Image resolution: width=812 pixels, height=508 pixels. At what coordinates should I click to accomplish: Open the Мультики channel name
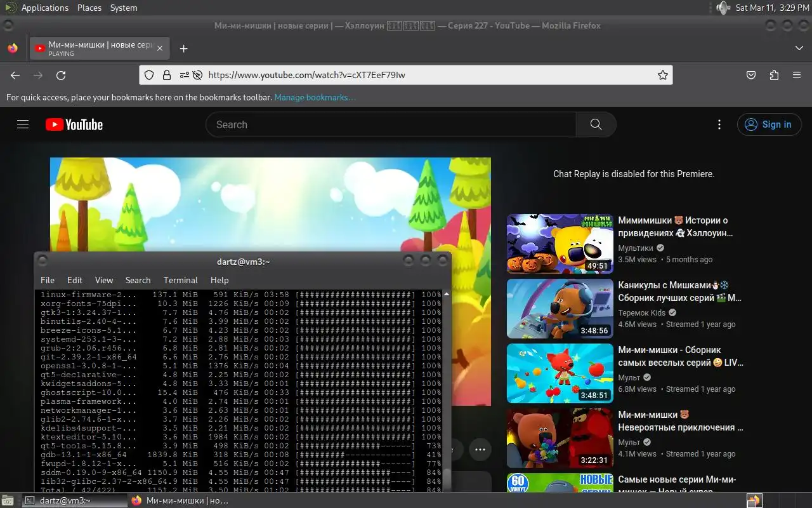click(x=636, y=248)
